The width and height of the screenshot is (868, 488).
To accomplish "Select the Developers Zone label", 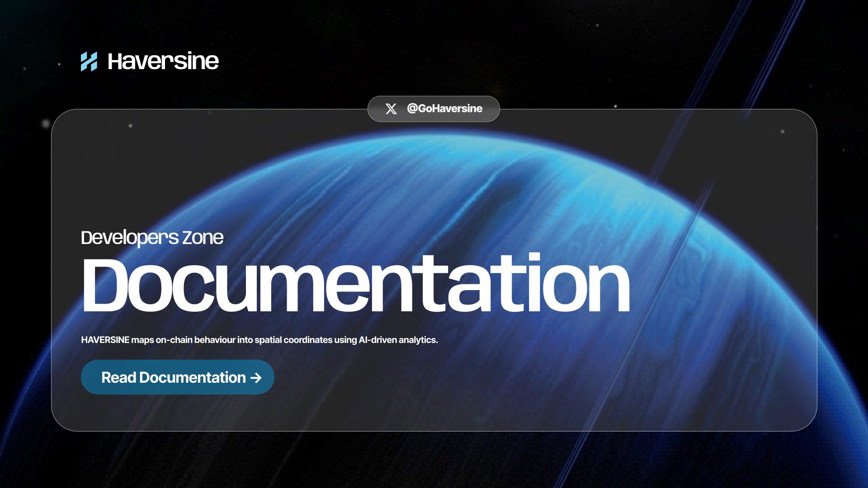I will [x=152, y=237].
